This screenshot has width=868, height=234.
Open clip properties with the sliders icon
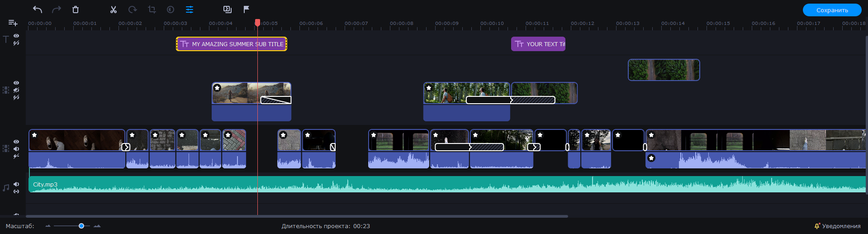pos(190,10)
